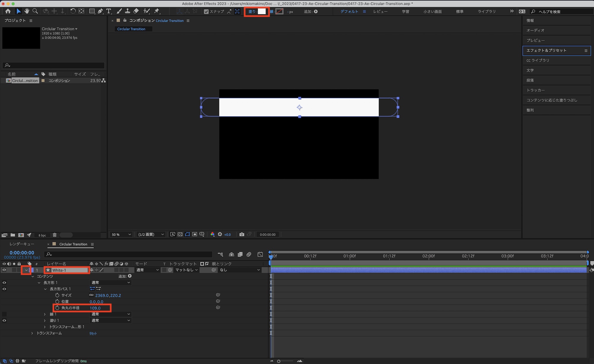Open the エフェクト&プリセット panel
Image resolution: width=594 pixels, height=364 pixels.
(546, 50)
